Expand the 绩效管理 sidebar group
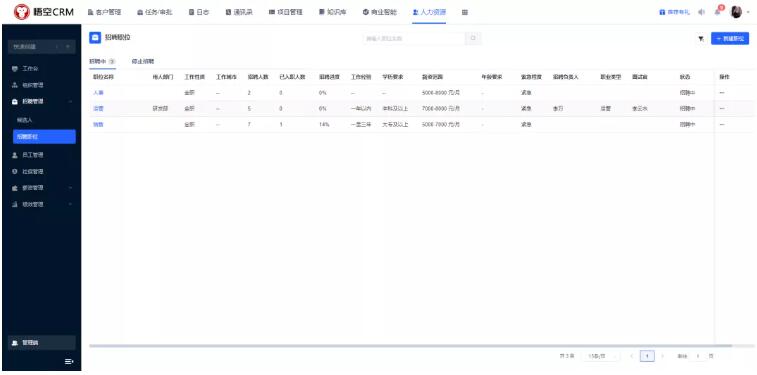 point(42,204)
